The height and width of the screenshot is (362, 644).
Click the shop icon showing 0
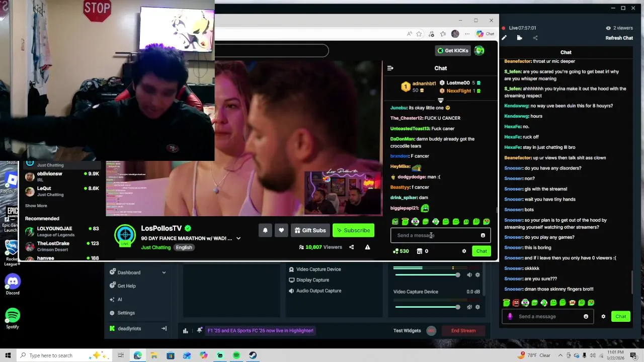420,251
